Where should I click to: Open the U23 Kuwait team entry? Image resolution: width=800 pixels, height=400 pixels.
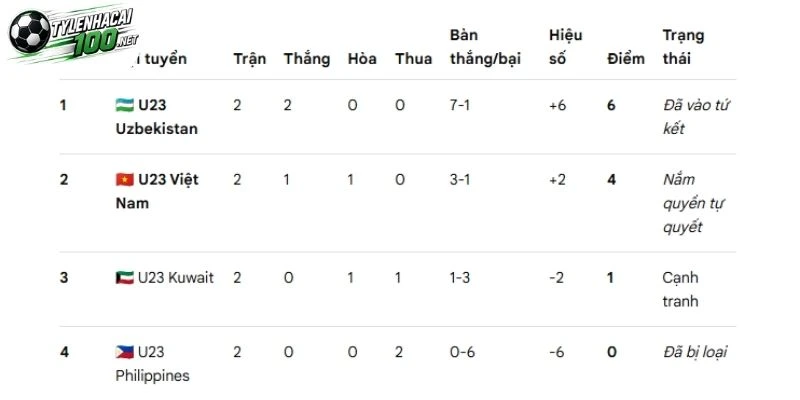click(165, 278)
